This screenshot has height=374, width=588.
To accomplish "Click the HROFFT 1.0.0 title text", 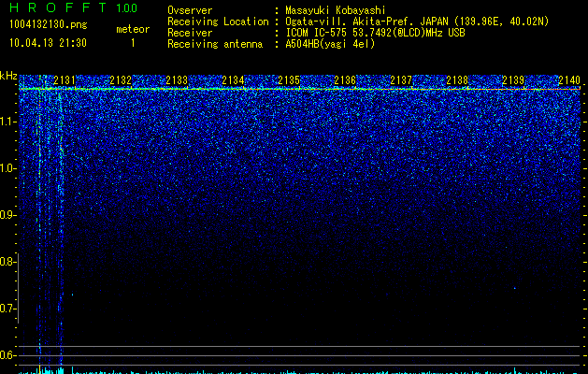I will pos(74,7).
